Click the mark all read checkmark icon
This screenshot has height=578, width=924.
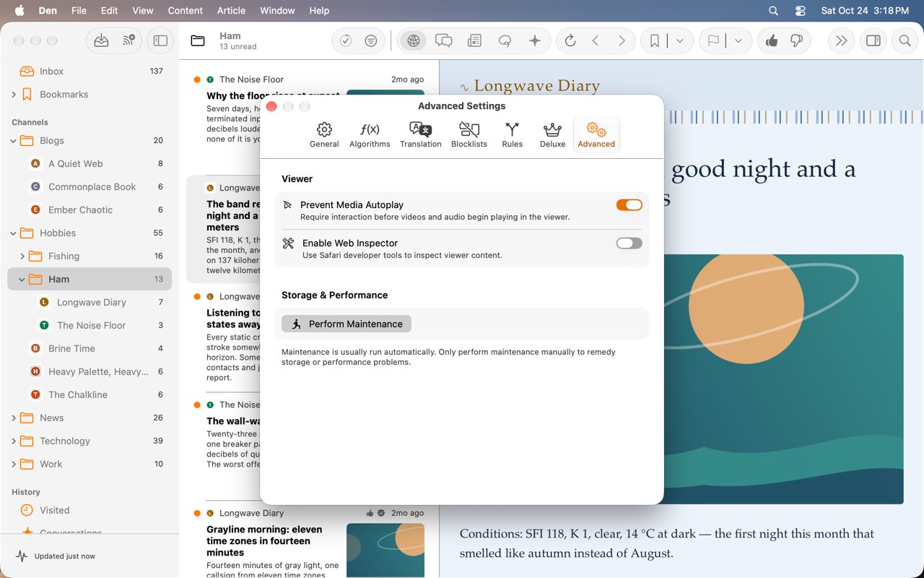346,41
